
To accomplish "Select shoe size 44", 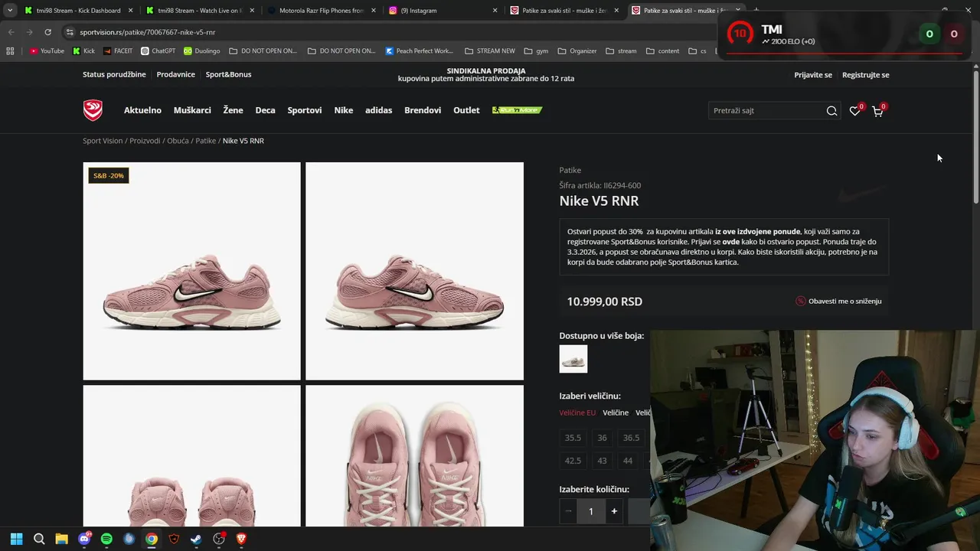I will click(628, 461).
